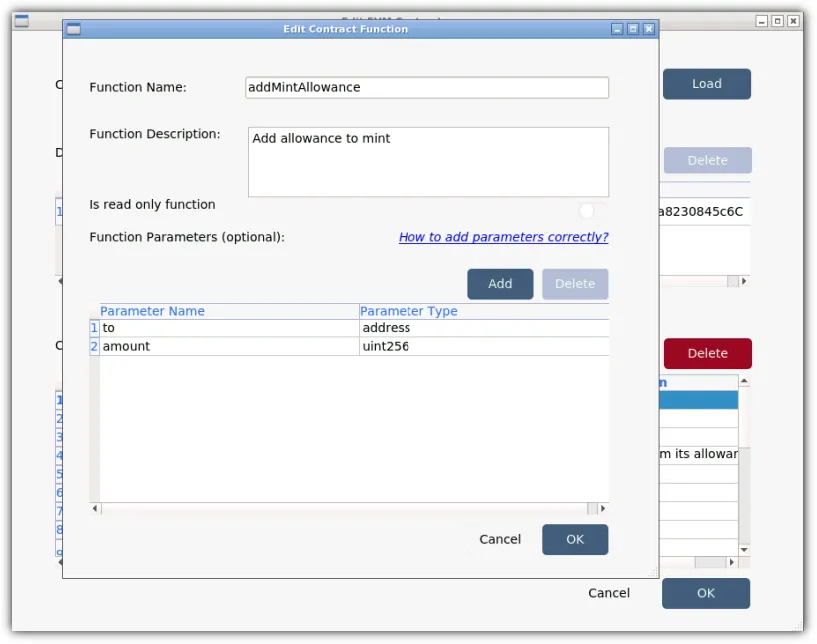Click the parameters table right scroll arrow
Viewport: 817px width, 644px height.
click(603, 508)
